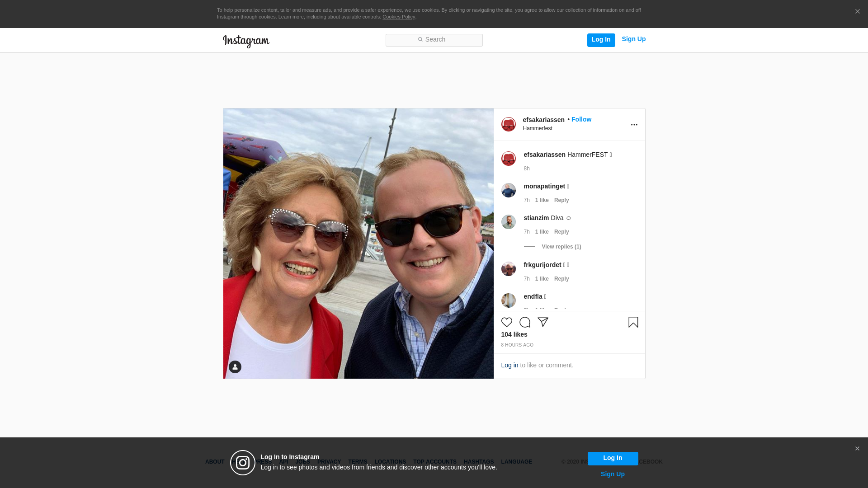Click stianzim's profile avatar
Screen dimensions: 868x488
[508, 222]
